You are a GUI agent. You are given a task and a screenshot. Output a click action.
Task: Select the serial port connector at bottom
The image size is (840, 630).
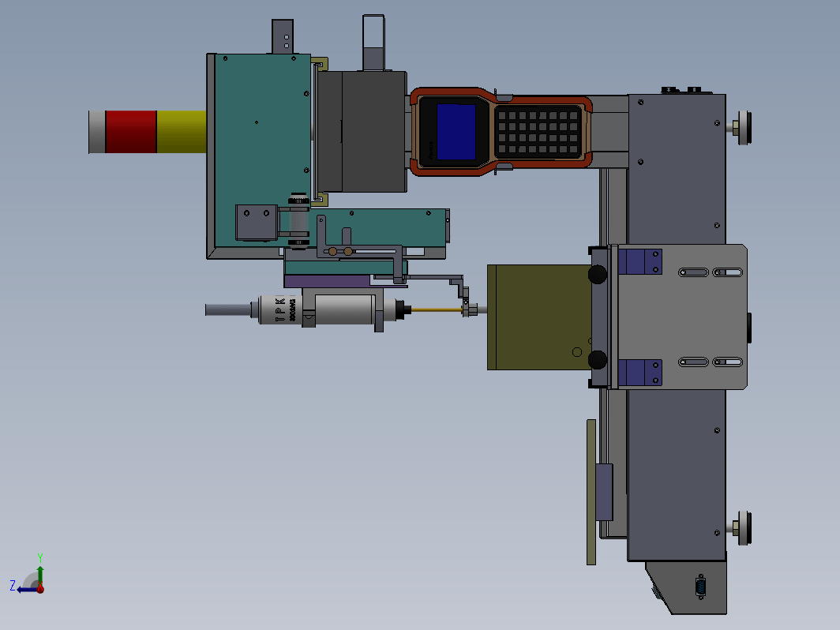click(701, 587)
